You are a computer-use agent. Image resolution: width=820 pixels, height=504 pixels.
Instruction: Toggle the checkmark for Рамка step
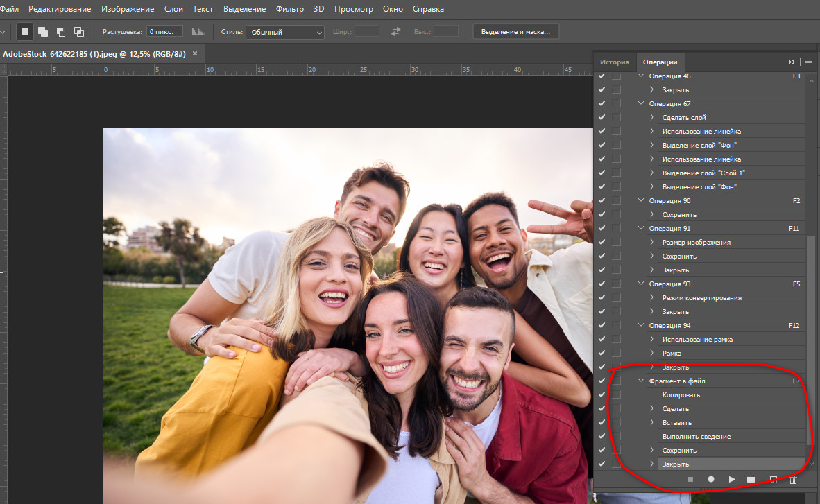click(602, 353)
